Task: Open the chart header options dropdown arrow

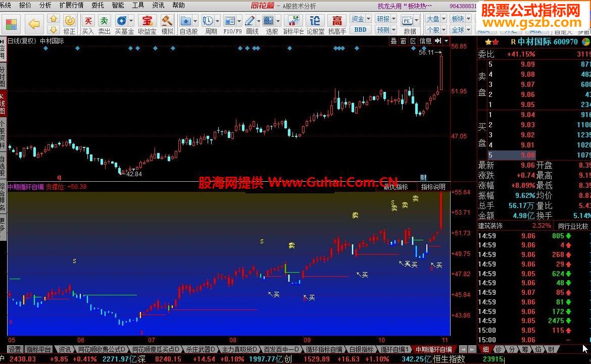Action: (x=446, y=41)
